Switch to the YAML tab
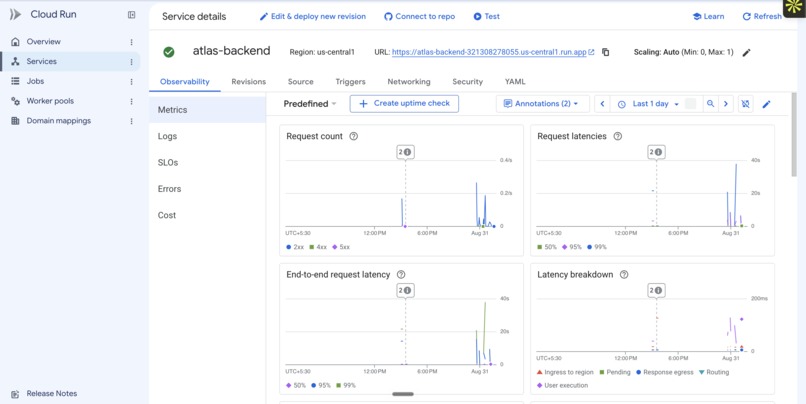Image resolution: width=806 pixels, height=404 pixels. pos(515,82)
